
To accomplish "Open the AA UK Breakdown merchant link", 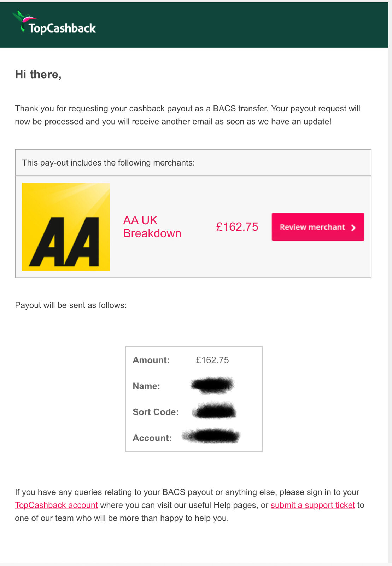I will [x=152, y=227].
